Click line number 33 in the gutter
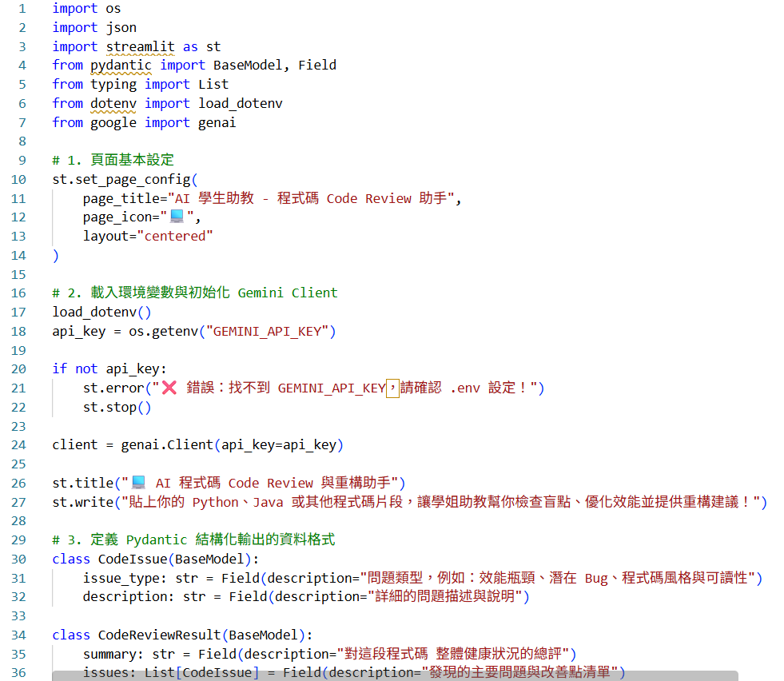The width and height of the screenshot is (784, 681). [x=18, y=616]
